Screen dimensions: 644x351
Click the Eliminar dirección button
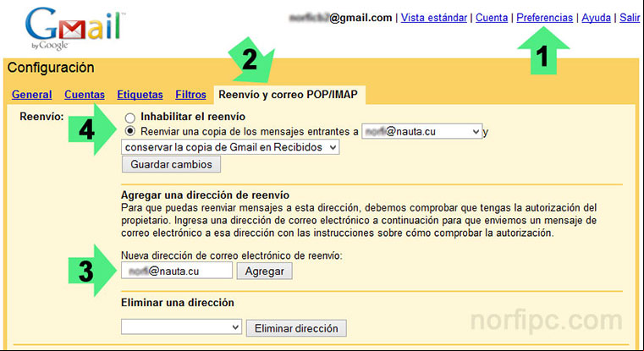point(296,328)
